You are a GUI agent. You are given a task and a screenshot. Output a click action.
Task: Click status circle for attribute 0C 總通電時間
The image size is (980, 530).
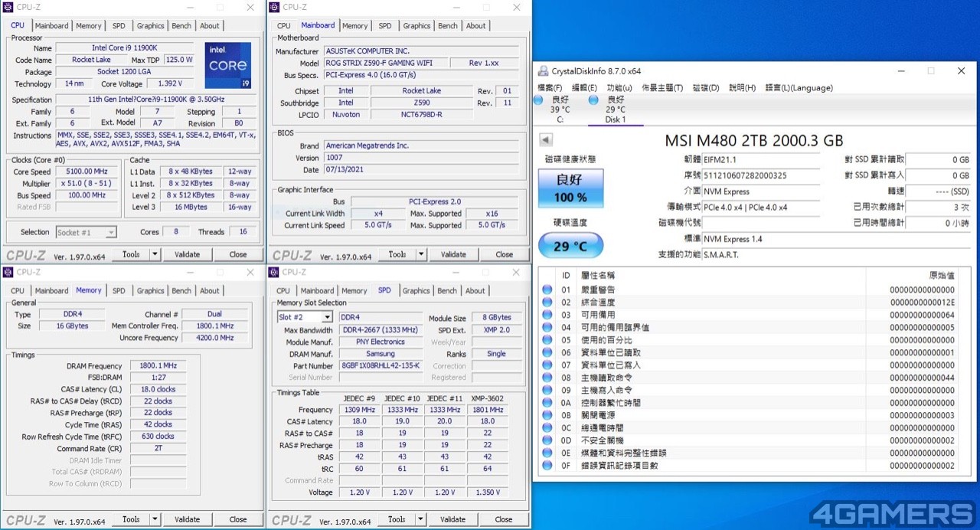(x=547, y=427)
